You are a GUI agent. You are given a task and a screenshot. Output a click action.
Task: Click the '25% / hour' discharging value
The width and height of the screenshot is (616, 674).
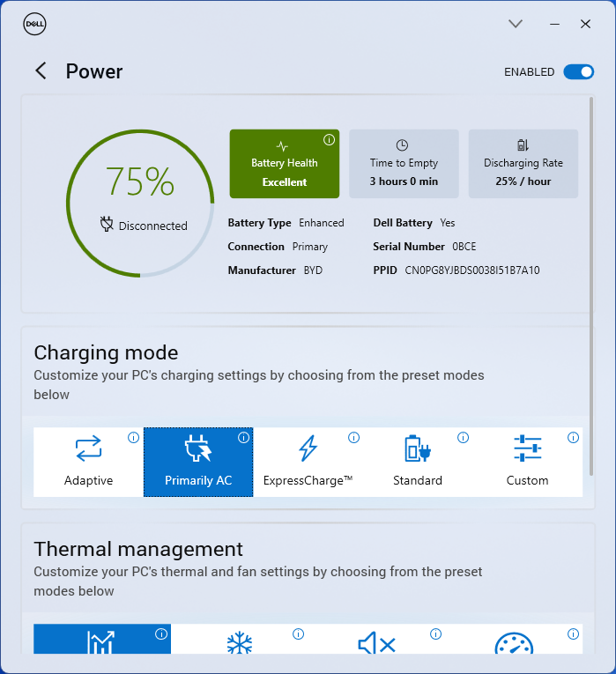[x=523, y=181]
